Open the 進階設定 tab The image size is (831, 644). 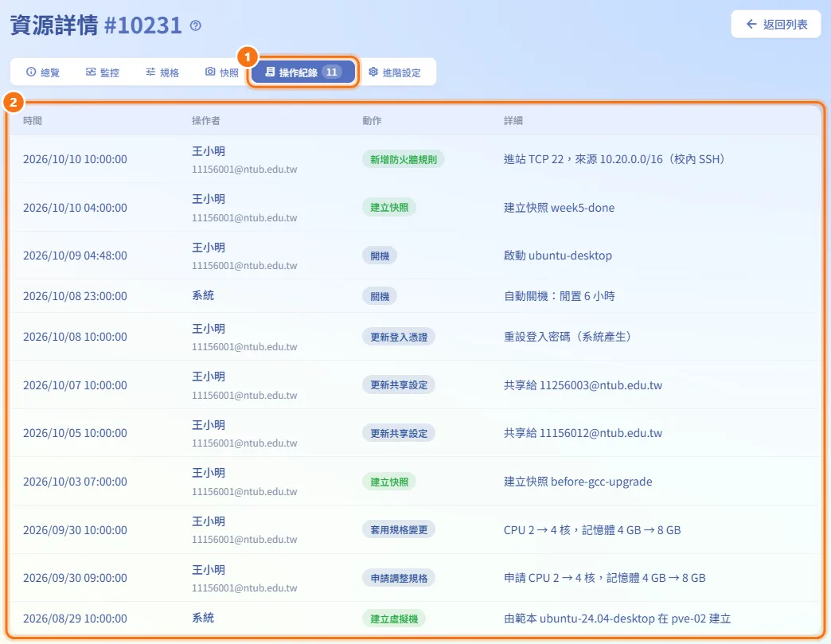(x=395, y=72)
